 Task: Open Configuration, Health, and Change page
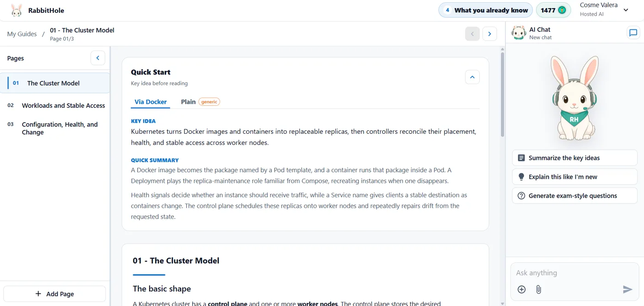point(55,128)
